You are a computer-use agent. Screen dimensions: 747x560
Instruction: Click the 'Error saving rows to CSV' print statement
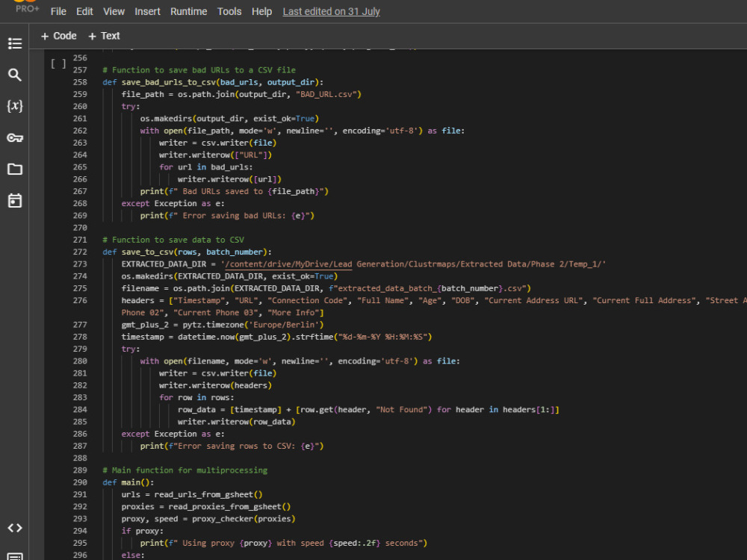[232, 447]
